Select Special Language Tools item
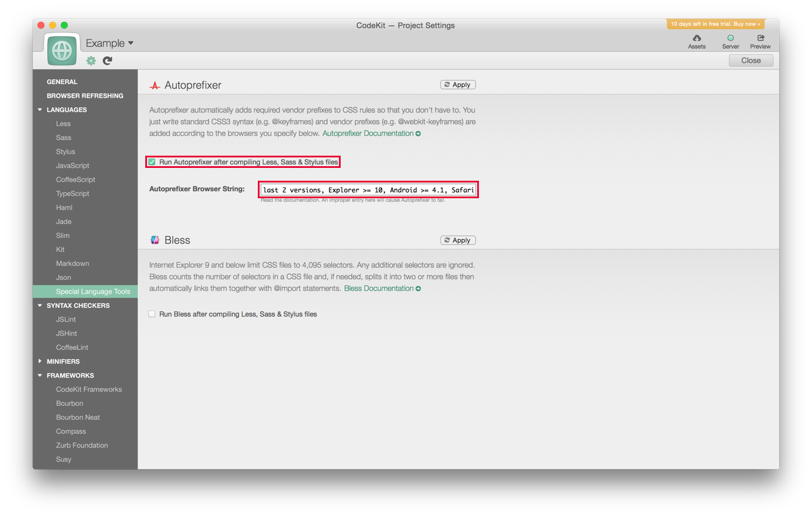 click(x=85, y=292)
